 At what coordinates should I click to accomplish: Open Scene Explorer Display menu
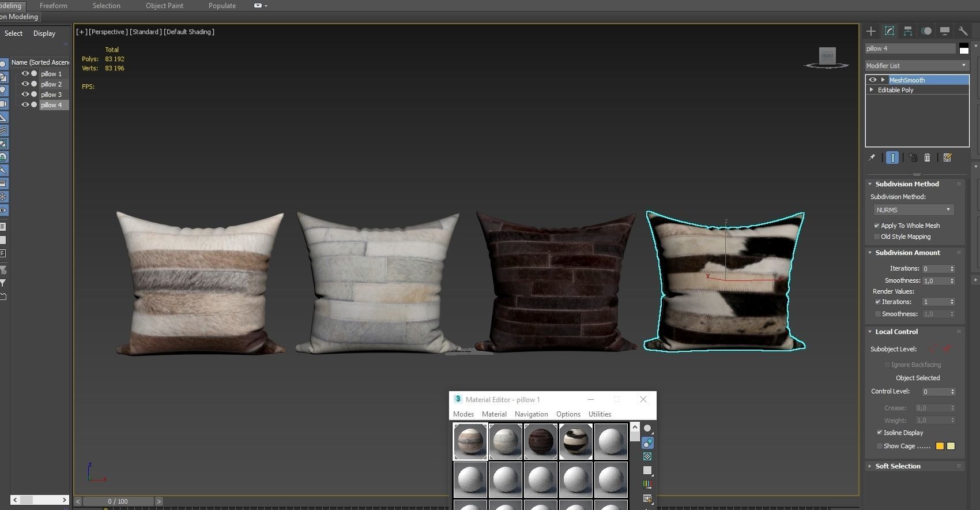coord(44,33)
